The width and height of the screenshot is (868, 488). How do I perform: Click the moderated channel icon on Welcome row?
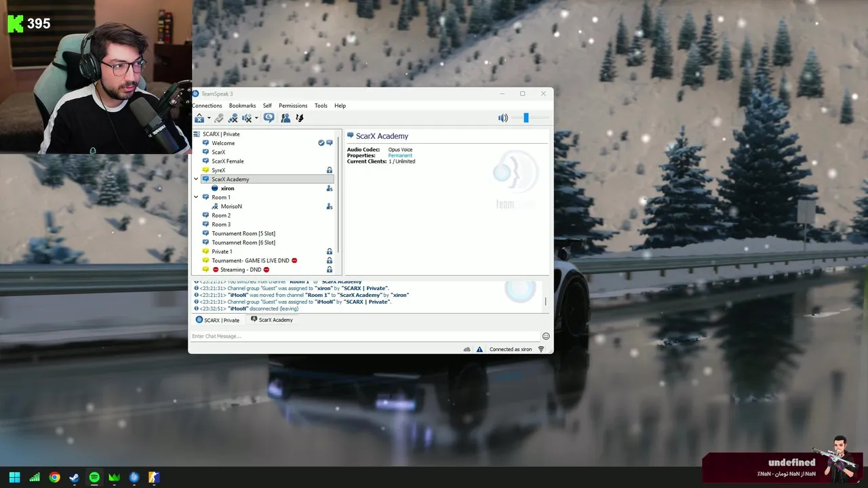(330, 143)
